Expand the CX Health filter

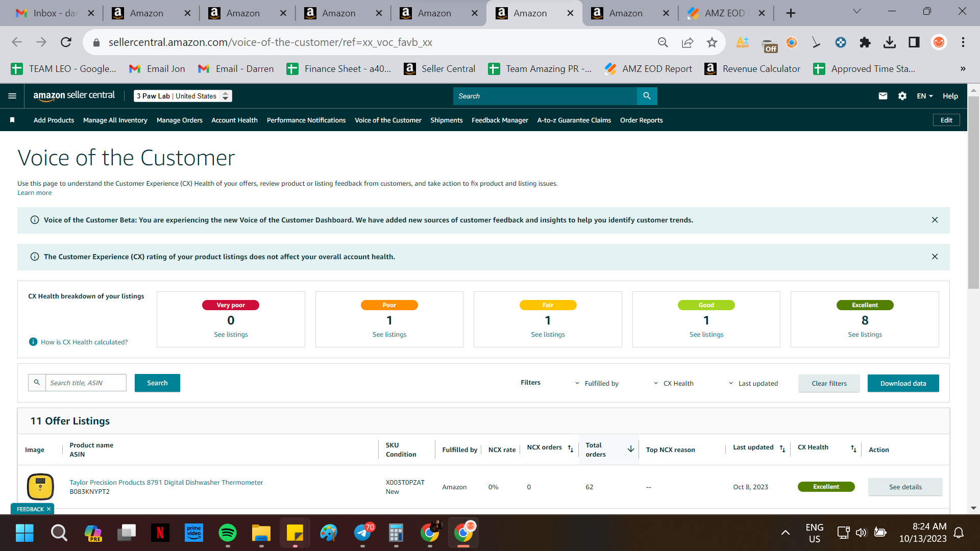(673, 383)
